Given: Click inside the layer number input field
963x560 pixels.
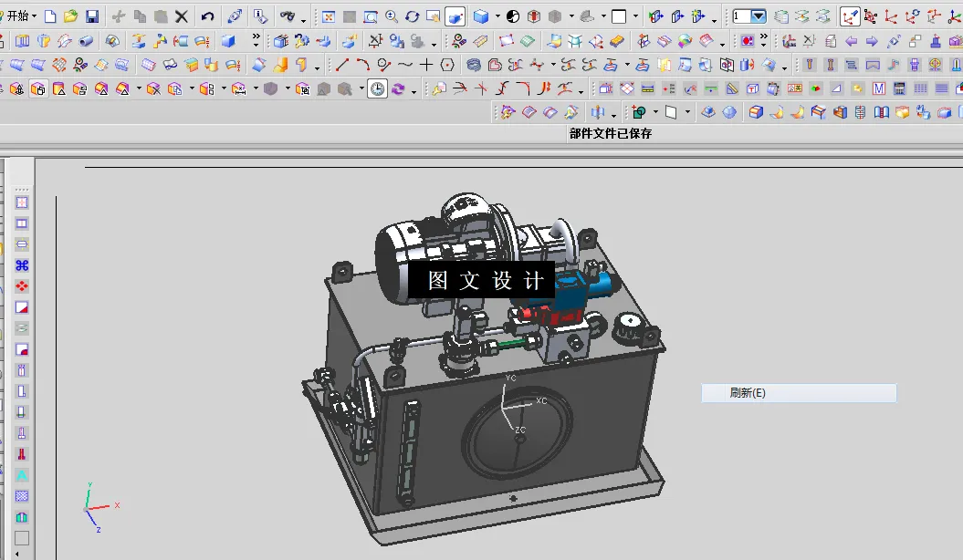Looking at the screenshot, I should 741,16.
